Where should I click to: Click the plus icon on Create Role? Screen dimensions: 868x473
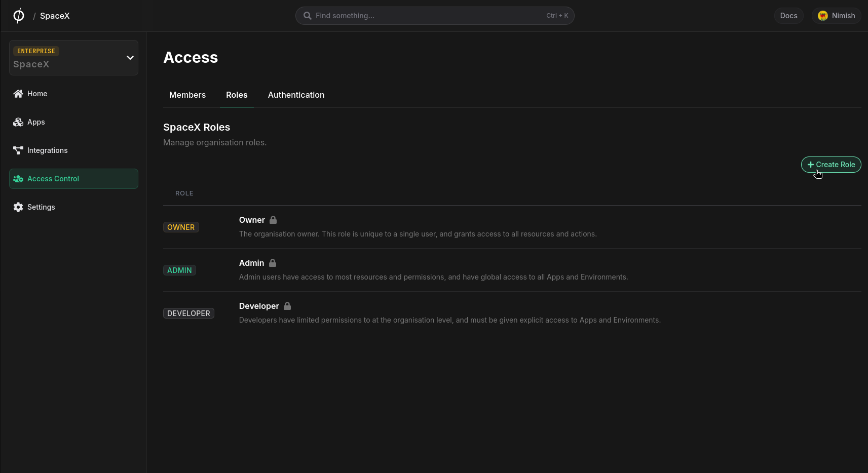click(x=811, y=165)
